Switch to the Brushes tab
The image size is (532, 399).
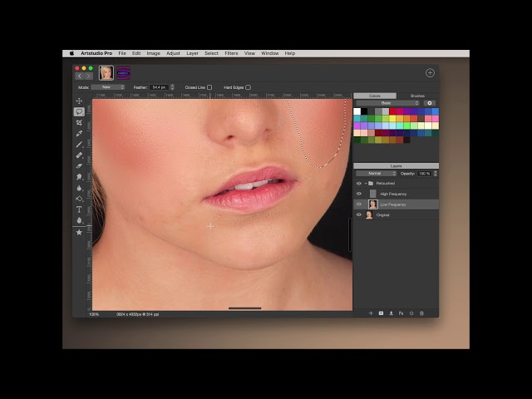[x=417, y=96]
